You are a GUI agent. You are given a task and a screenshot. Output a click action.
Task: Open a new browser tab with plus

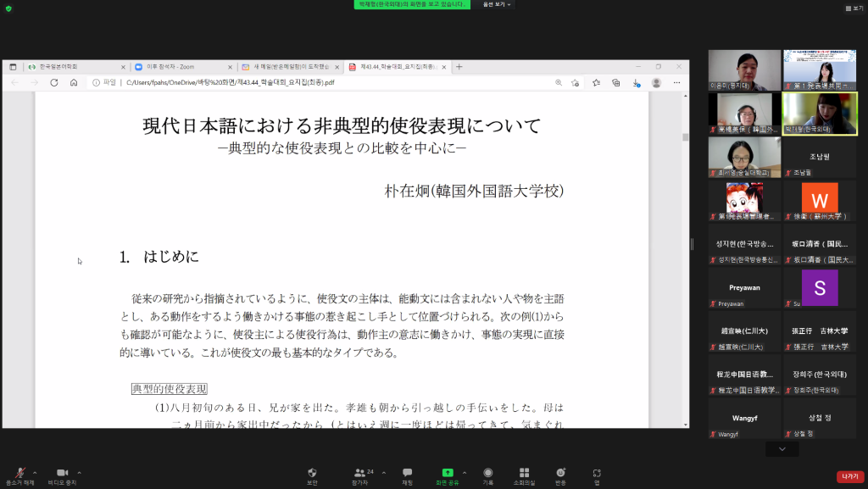(x=459, y=67)
